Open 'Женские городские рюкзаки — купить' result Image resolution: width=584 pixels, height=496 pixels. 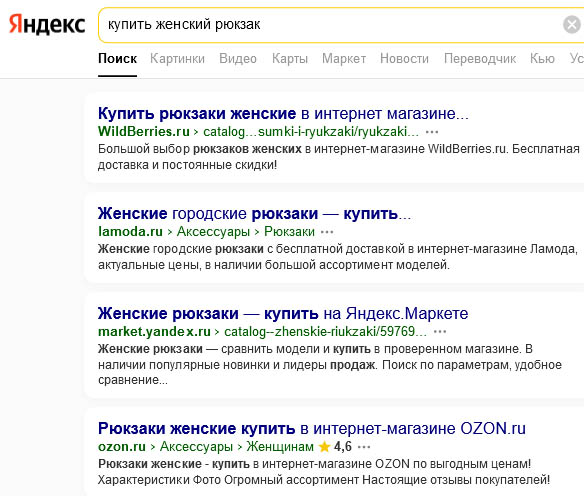pyautogui.click(x=254, y=214)
